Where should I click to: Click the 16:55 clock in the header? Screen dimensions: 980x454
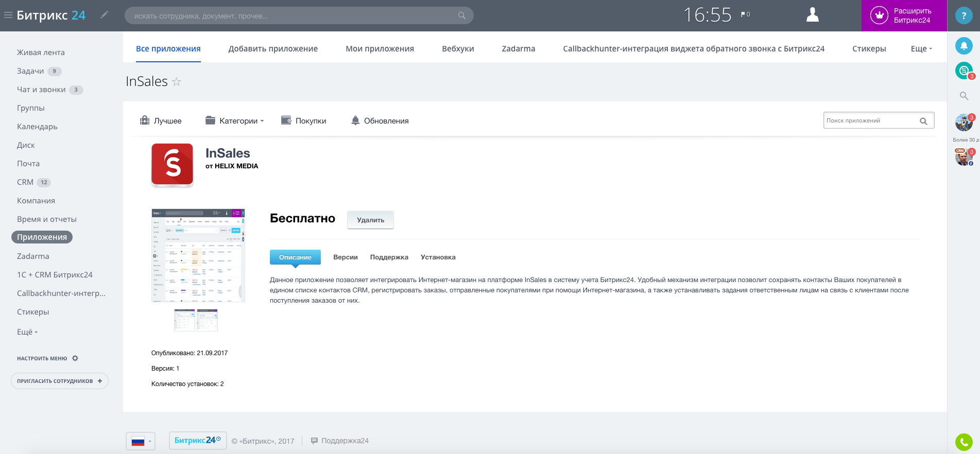point(708,15)
